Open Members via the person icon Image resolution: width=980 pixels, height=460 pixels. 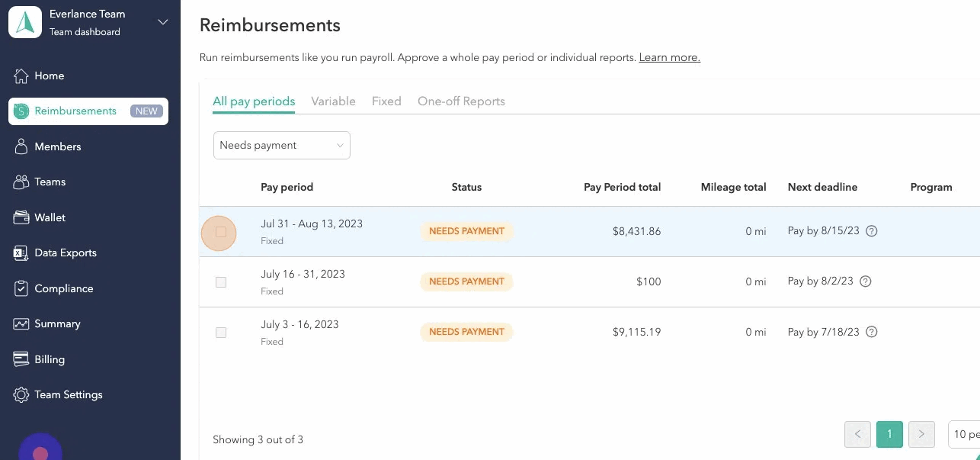(x=21, y=146)
